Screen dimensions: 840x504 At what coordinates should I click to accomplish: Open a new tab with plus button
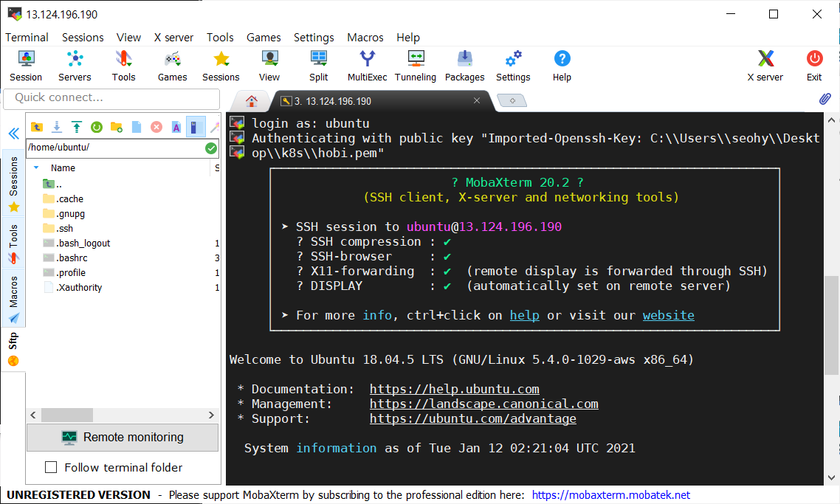[x=512, y=100]
